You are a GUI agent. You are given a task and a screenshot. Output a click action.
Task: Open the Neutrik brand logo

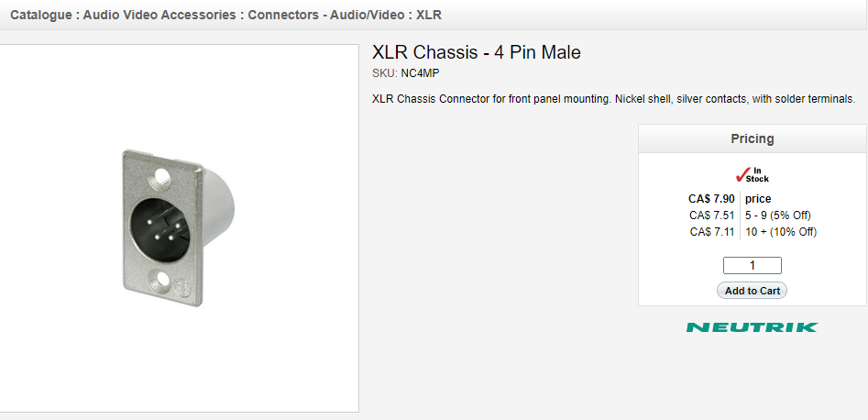click(752, 326)
